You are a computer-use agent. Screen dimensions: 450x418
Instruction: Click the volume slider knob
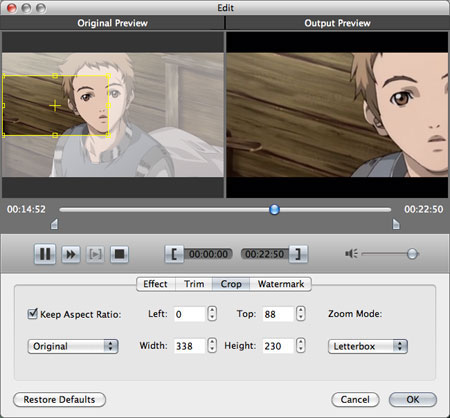(x=412, y=254)
